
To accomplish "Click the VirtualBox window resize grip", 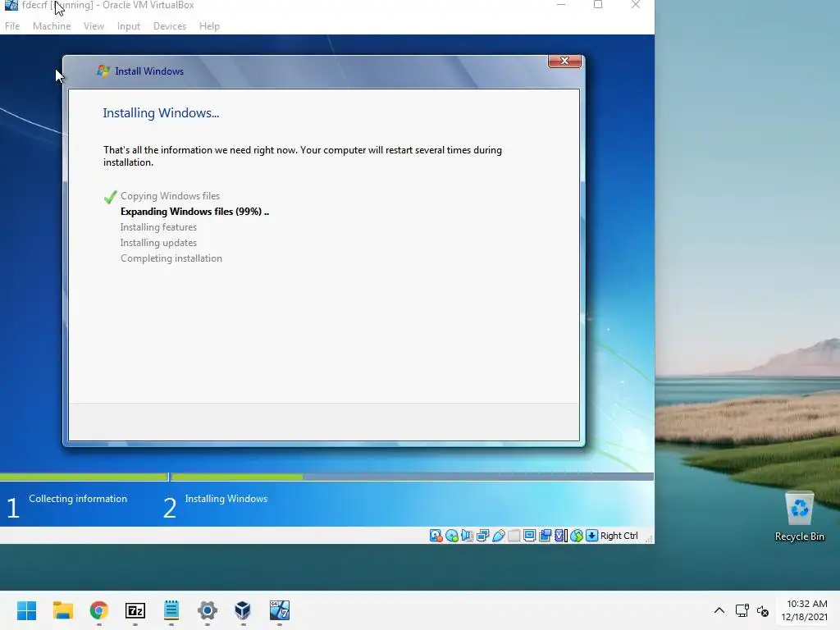I will tap(649, 539).
